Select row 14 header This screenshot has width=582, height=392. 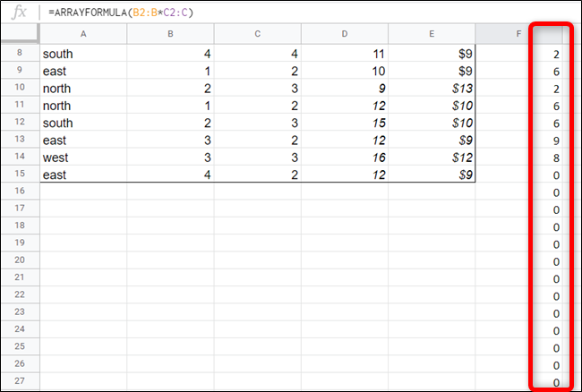point(20,157)
